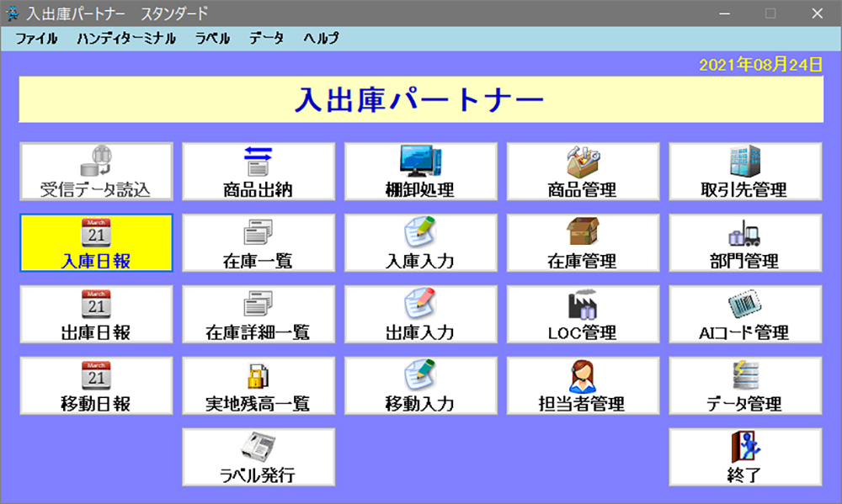Open 在庫一覧 document icon button
The height and width of the screenshot is (504, 842).
pyautogui.click(x=258, y=243)
